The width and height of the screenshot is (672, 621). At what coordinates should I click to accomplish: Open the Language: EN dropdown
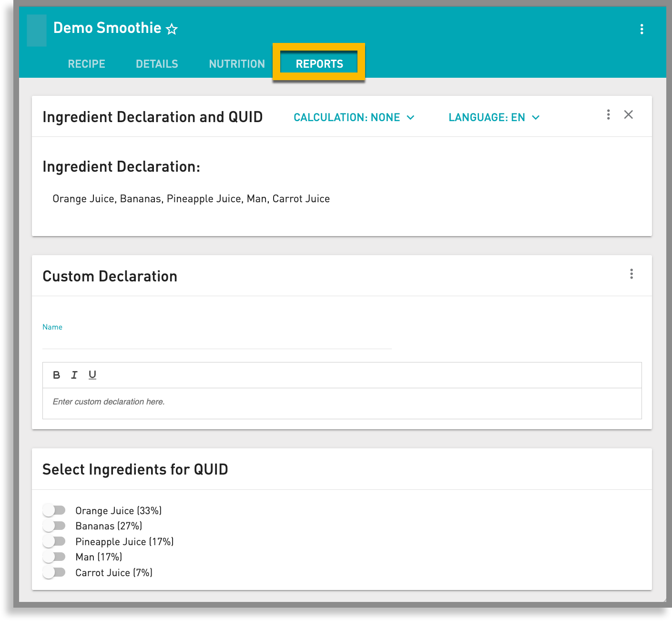pos(494,117)
